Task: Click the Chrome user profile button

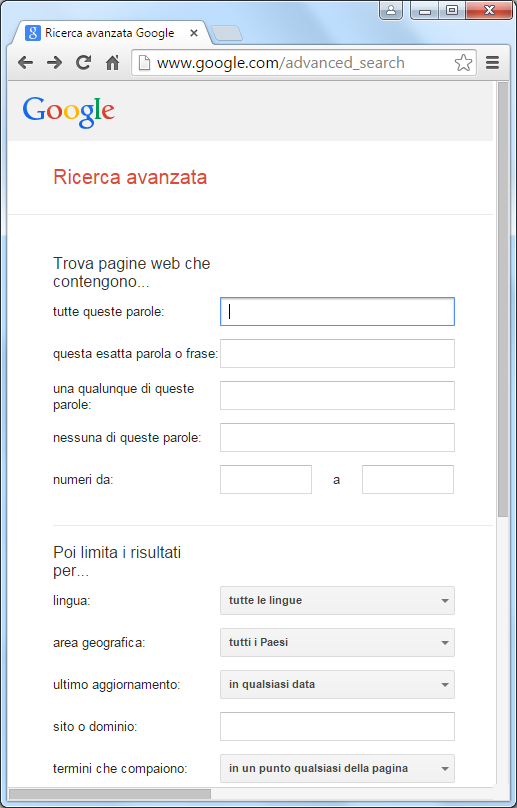Action: [x=391, y=10]
